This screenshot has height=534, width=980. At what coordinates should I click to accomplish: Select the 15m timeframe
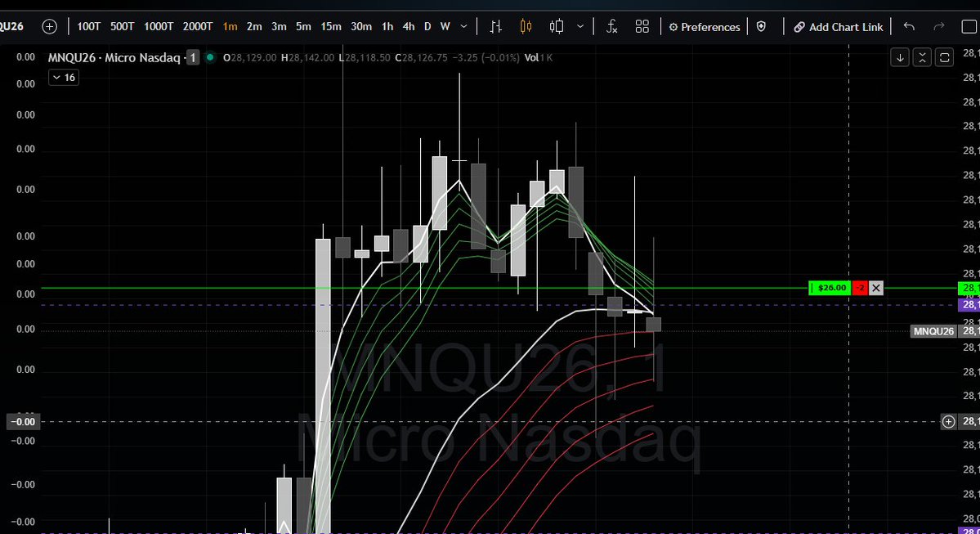pyautogui.click(x=331, y=26)
